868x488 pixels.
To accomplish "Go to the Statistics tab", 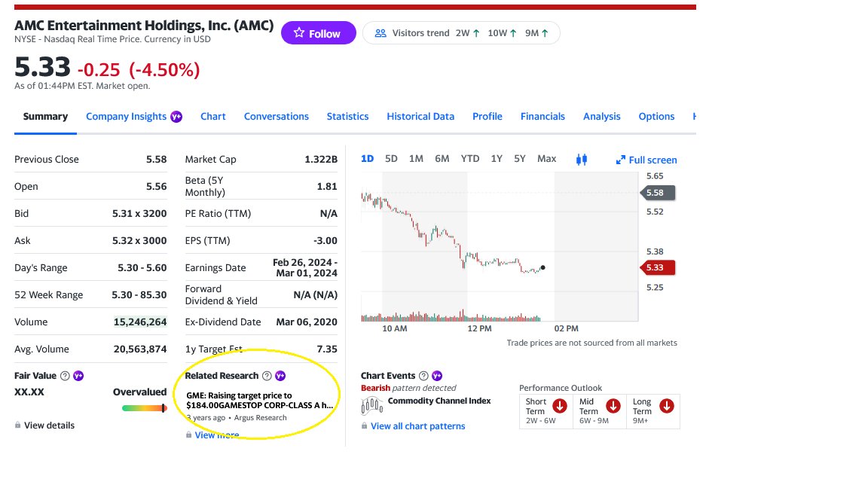I will click(347, 116).
